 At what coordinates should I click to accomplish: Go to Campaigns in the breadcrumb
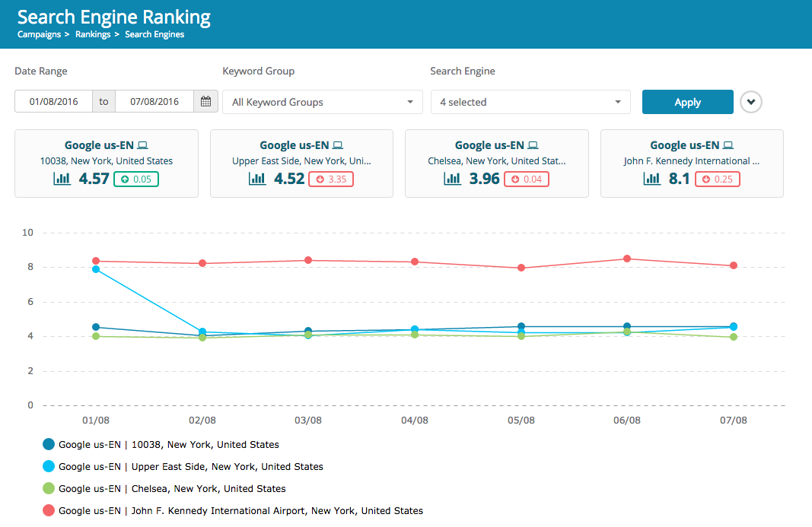[x=39, y=34]
